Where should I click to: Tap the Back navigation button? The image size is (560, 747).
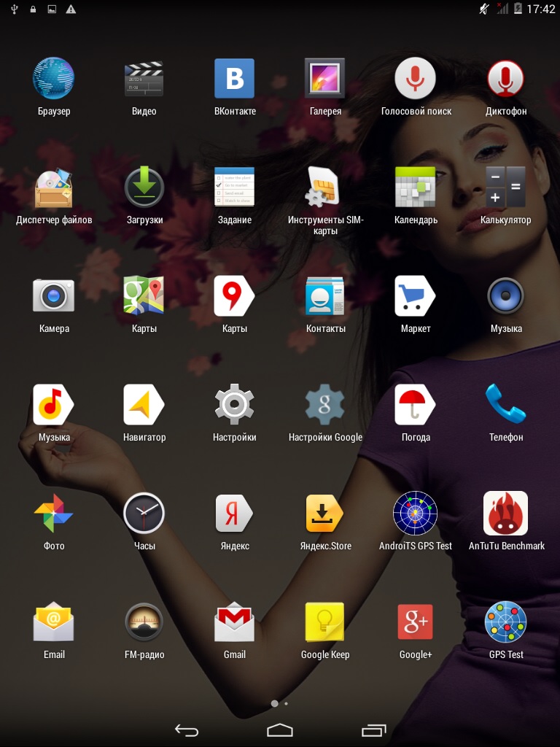187,729
